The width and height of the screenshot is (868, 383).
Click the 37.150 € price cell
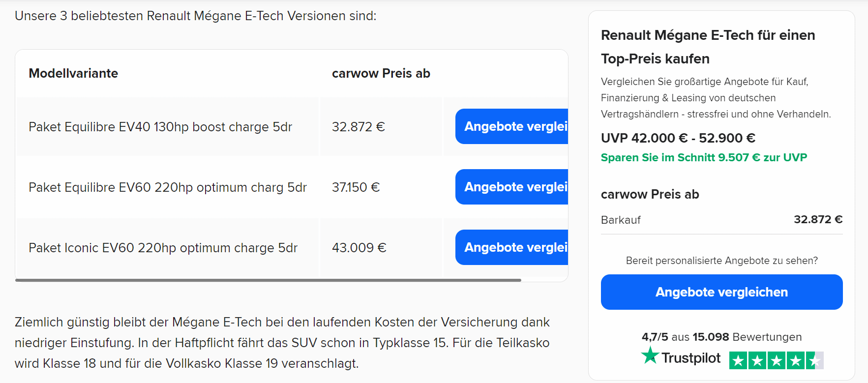click(381, 187)
